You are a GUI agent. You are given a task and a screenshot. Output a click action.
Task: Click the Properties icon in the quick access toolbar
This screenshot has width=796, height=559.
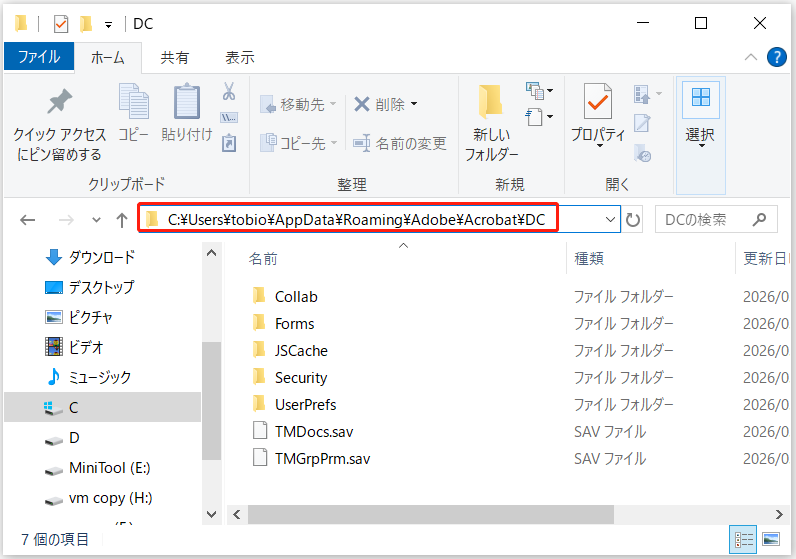pyautogui.click(x=60, y=23)
